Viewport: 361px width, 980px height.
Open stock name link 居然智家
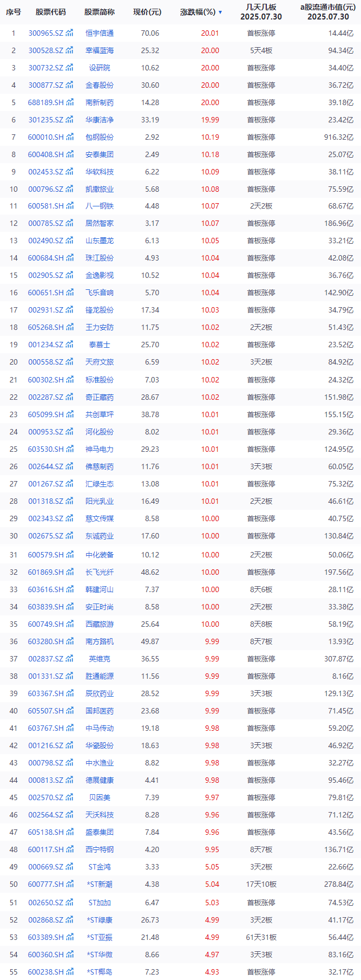point(100,223)
